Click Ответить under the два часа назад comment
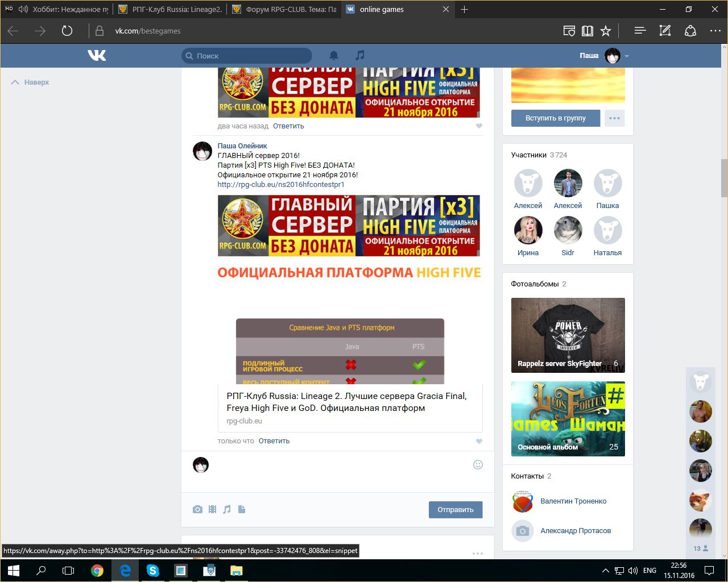The height and width of the screenshot is (582, 728). (288, 126)
